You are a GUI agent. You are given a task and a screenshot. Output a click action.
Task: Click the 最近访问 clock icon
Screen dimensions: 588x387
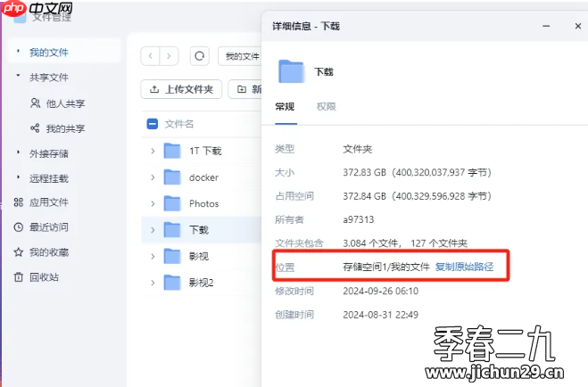(19, 227)
